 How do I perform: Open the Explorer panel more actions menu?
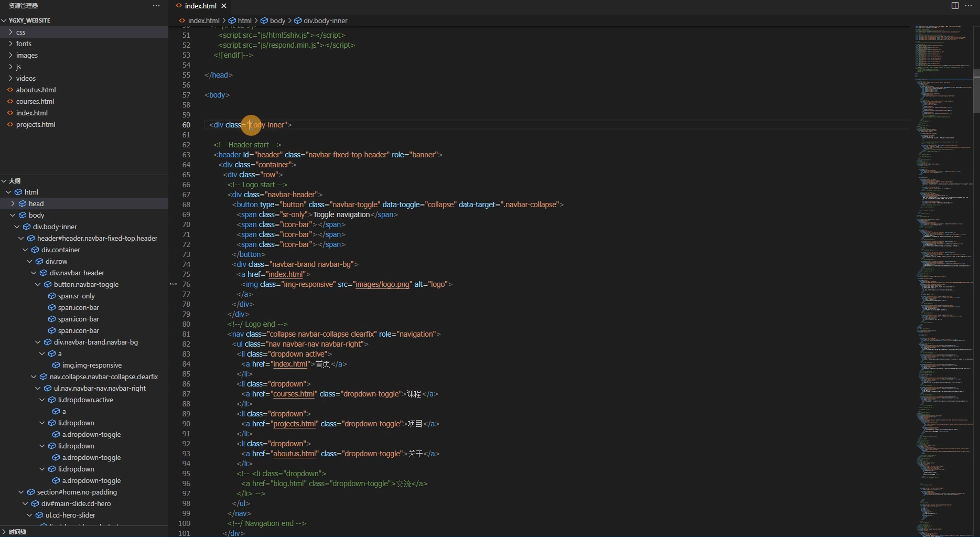(156, 6)
